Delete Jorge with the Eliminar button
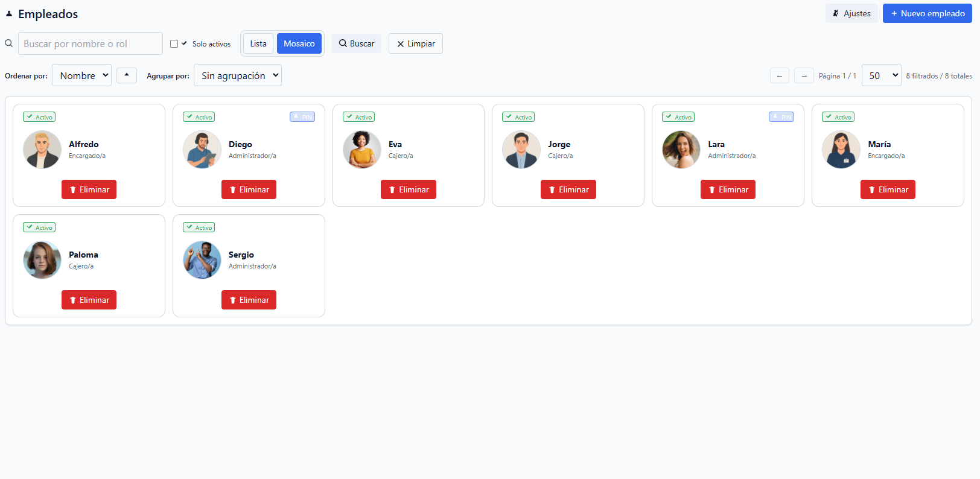 click(x=568, y=189)
